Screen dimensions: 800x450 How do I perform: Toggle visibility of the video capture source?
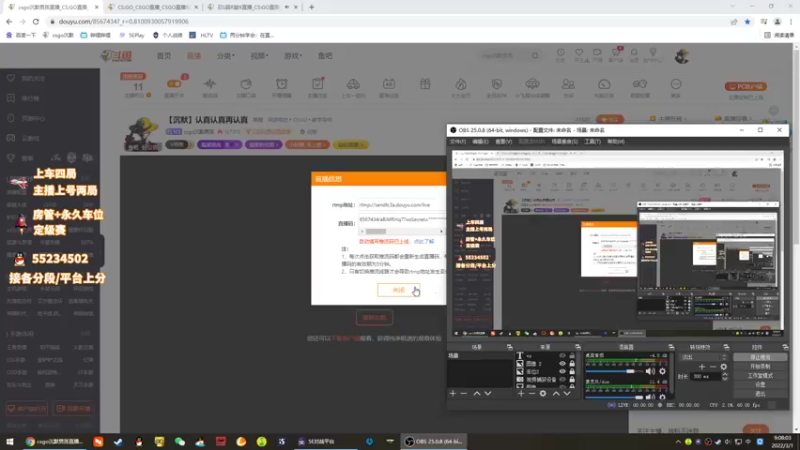pyautogui.click(x=562, y=380)
